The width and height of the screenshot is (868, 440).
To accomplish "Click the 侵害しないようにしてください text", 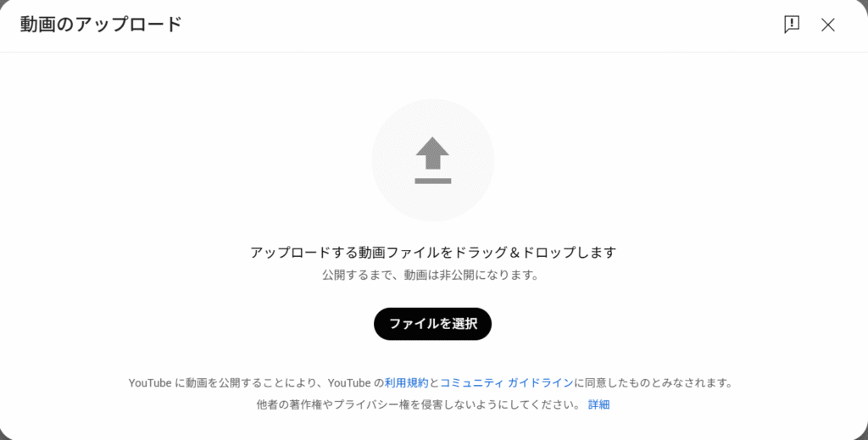I will [x=495, y=404].
